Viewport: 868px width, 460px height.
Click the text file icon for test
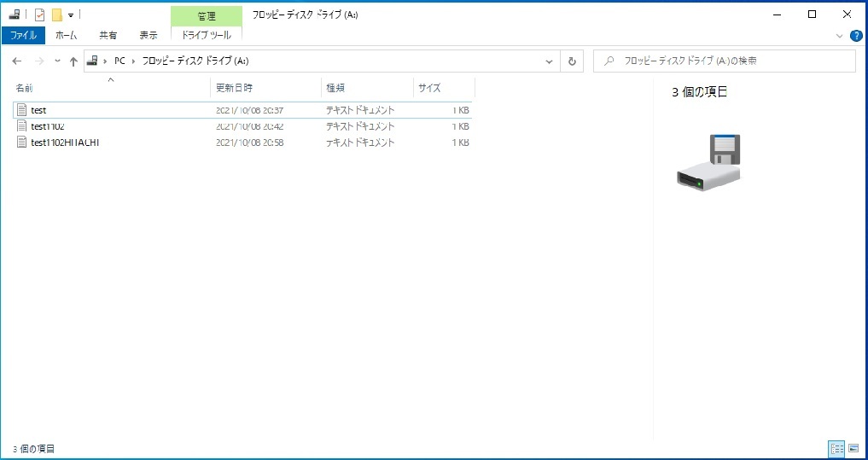click(x=22, y=109)
